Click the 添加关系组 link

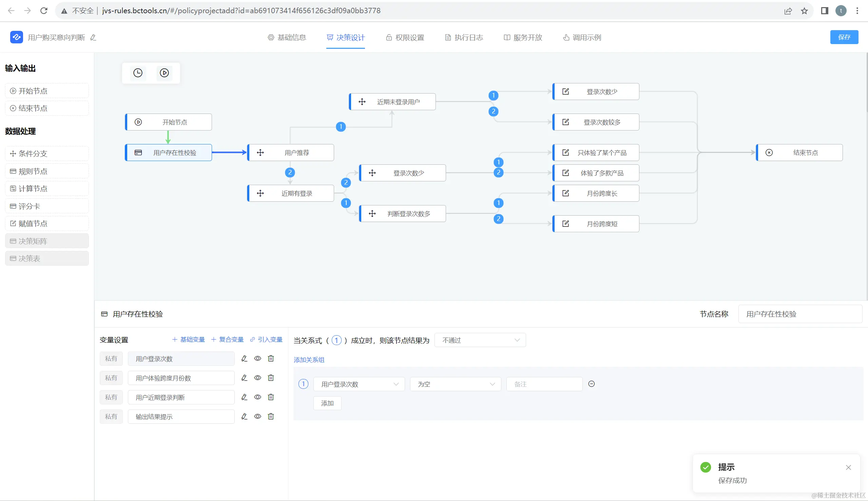pyautogui.click(x=309, y=360)
